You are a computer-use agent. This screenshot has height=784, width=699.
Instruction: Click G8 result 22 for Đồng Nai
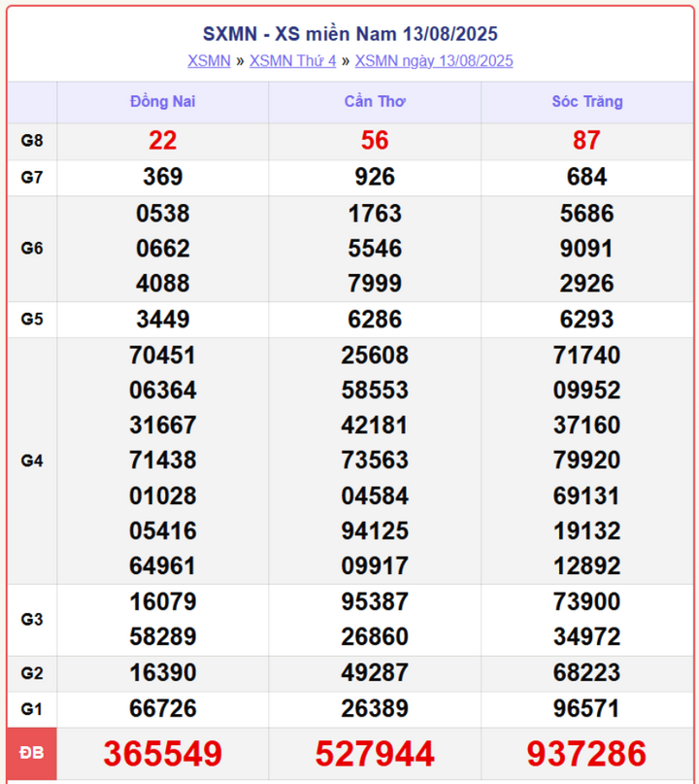162,141
